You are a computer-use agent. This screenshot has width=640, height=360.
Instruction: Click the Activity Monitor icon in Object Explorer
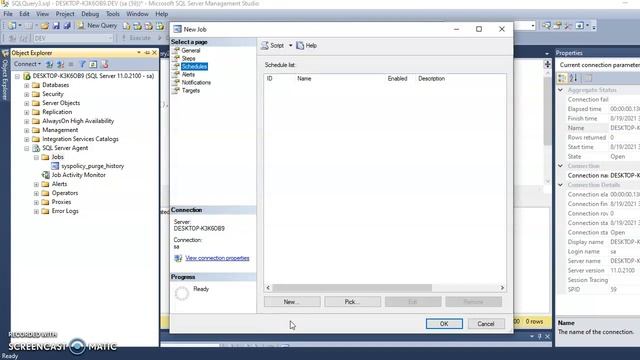104,64
